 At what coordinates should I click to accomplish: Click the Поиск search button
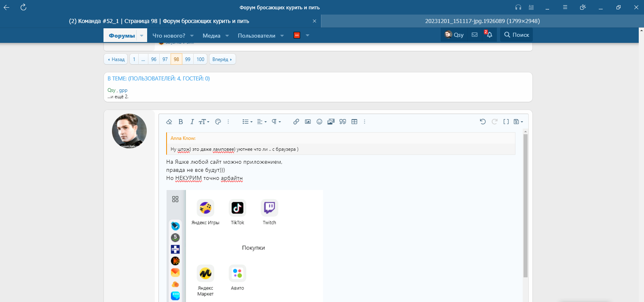pyautogui.click(x=517, y=35)
